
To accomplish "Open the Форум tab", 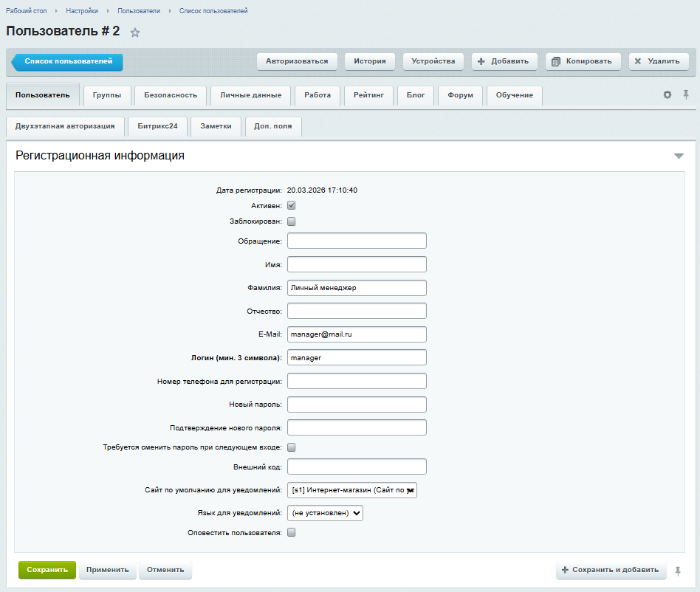I will click(x=460, y=95).
